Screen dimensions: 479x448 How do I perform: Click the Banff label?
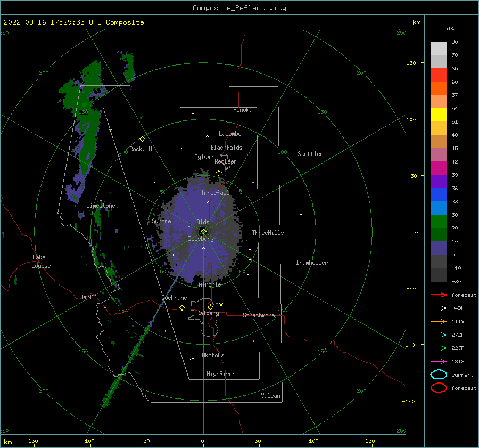pos(88,297)
